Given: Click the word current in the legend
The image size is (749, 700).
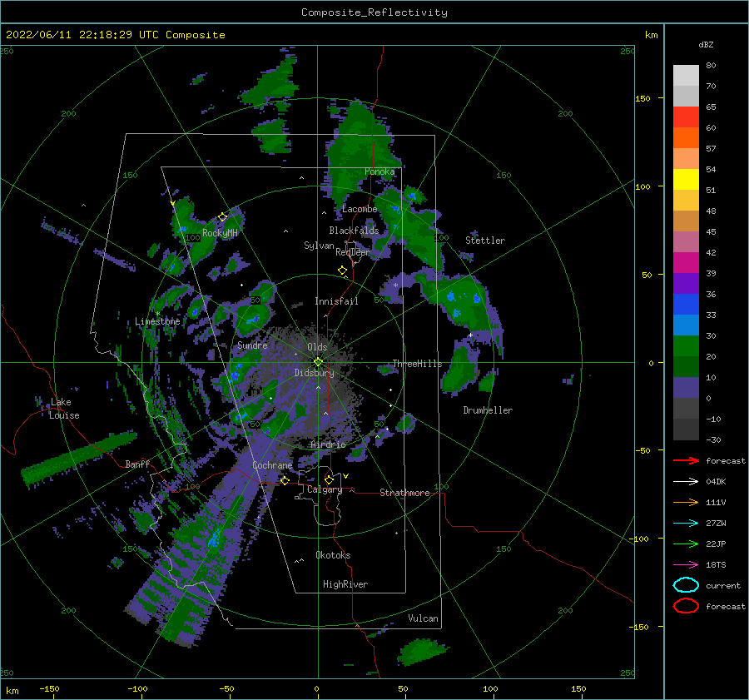Looking at the screenshot, I should pyautogui.click(x=723, y=586).
